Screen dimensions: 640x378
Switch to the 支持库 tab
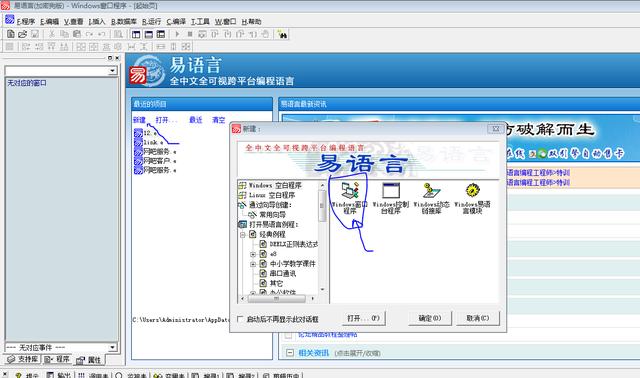(x=23, y=359)
